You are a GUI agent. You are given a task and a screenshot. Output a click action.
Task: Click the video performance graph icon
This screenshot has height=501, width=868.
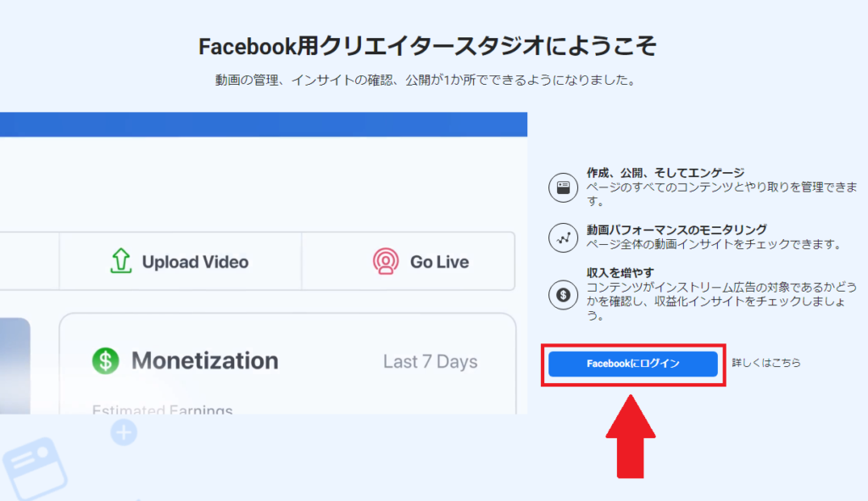[x=563, y=238]
